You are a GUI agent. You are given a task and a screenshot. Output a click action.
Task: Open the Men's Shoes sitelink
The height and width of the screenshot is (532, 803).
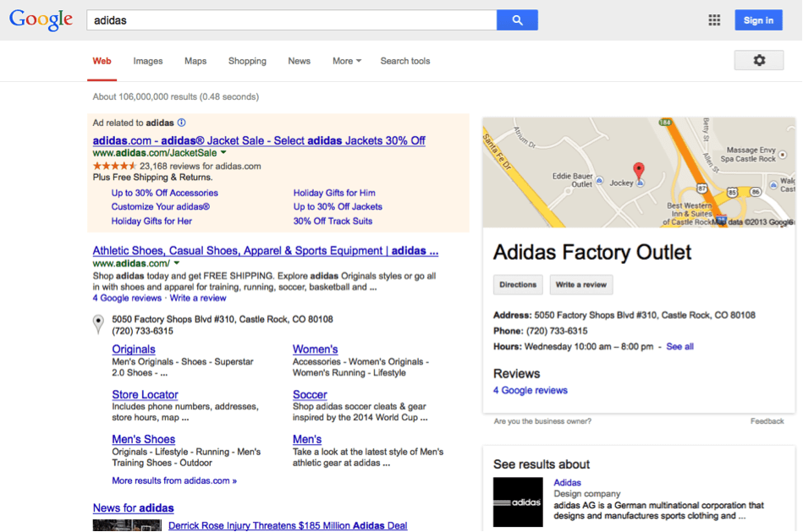coord(144,439)
